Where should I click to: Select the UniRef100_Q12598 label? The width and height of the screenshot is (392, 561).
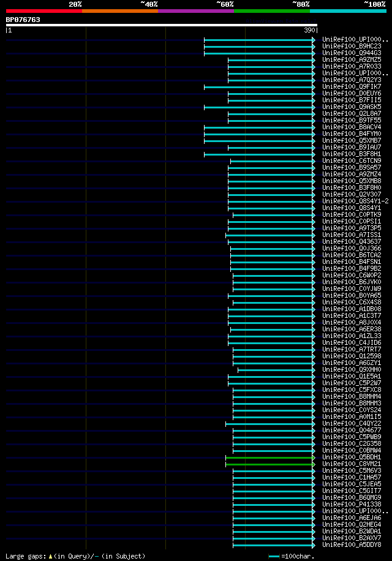click(x=352, y=356)
